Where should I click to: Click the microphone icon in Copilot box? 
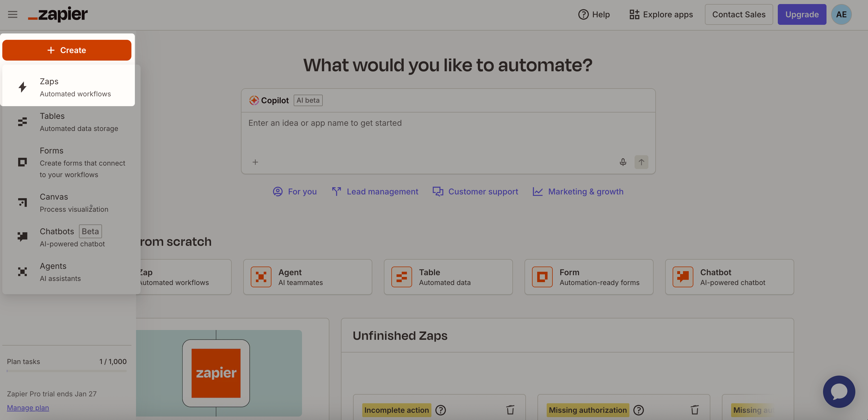[623, 162]
